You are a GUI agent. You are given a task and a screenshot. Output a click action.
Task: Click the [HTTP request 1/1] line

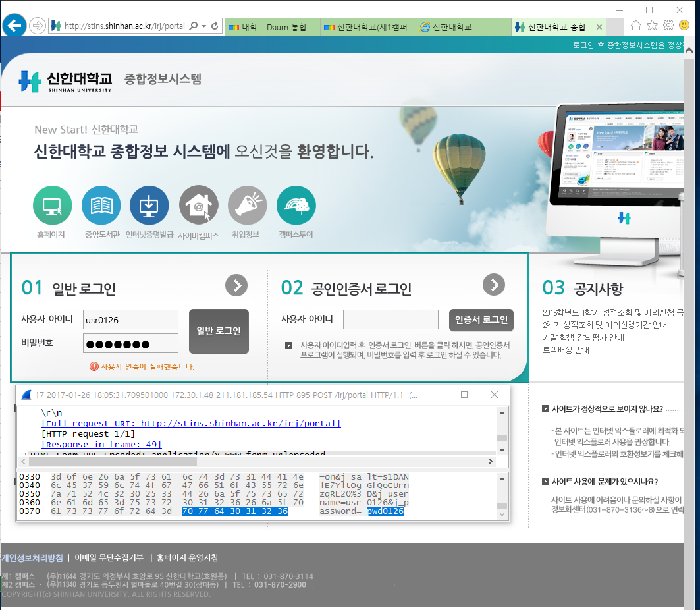coord(88,433)
